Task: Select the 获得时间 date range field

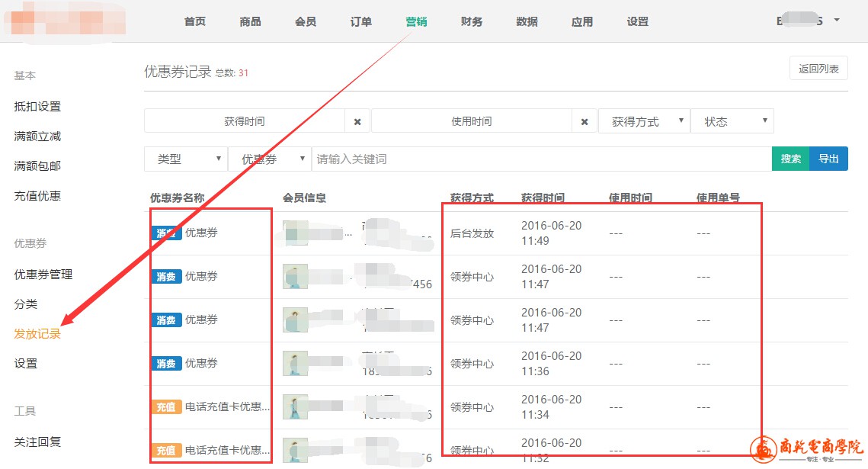Action: pos(244,121)
